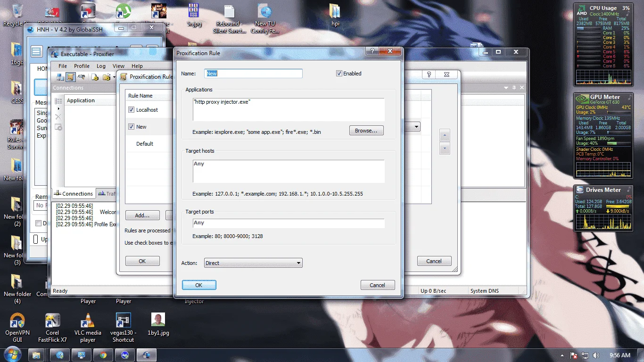Click the Target hosts text box

tap(289, 171)
